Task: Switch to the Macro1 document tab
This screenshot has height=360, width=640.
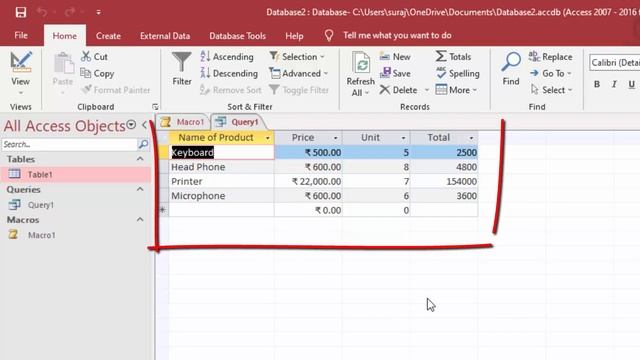Action: click(182, 122)
